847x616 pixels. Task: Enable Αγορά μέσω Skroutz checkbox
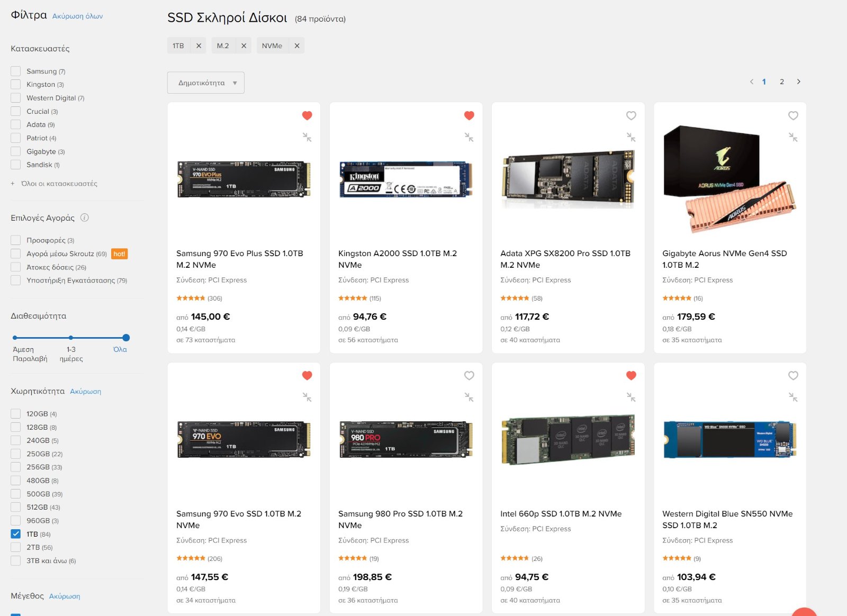(16, 253)
